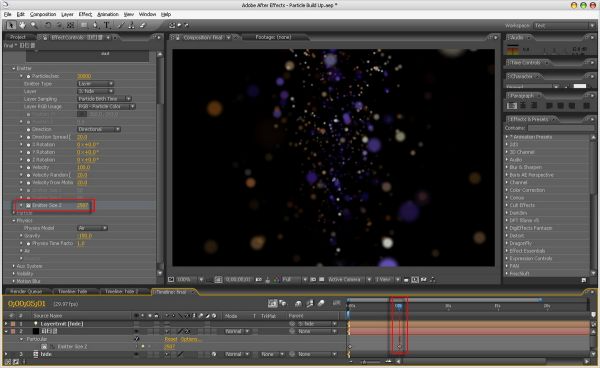Select the Eraser tool
Screen dimensions: 600x368
[x=143, y=25]
